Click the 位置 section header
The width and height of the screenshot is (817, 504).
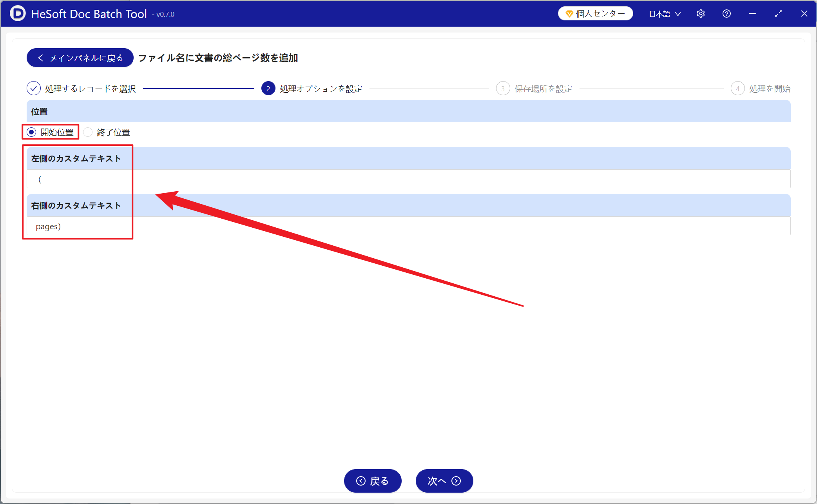coord(408,111)
